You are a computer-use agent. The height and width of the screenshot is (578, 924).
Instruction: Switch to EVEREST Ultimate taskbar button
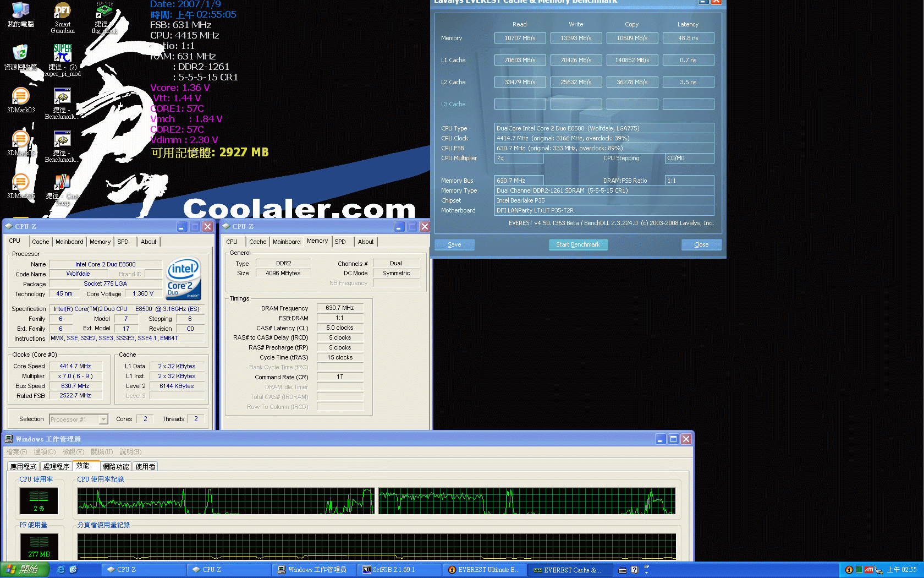485,570
